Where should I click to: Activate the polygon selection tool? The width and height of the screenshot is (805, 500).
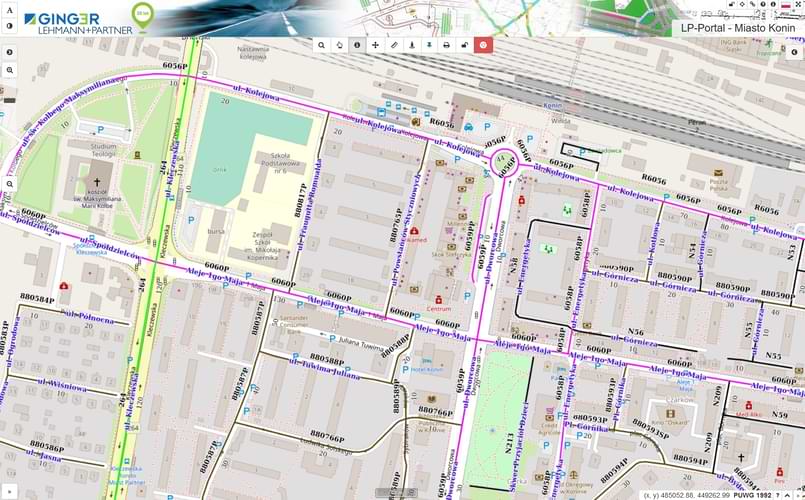click(339, 45)
